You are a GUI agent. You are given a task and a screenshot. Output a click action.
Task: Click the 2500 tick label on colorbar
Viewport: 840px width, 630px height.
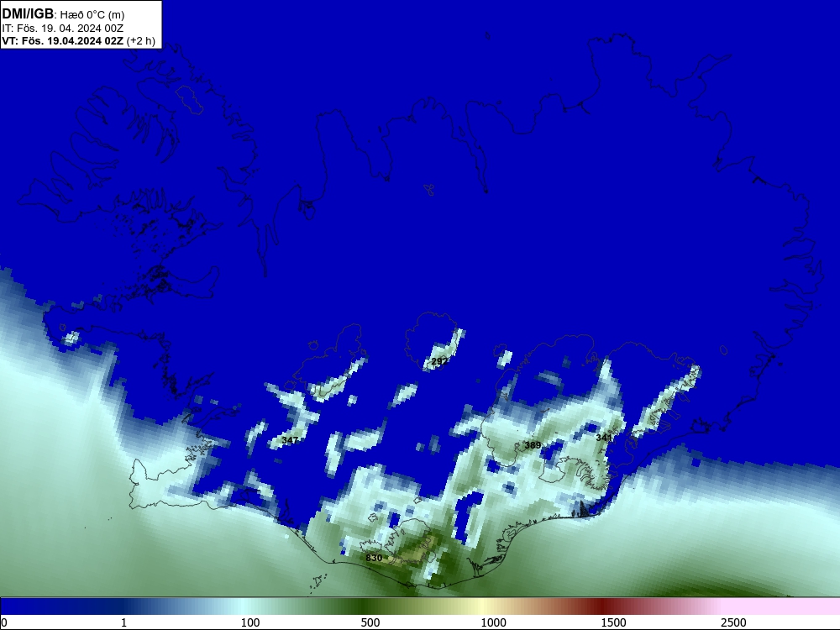(x=733, y=622)
